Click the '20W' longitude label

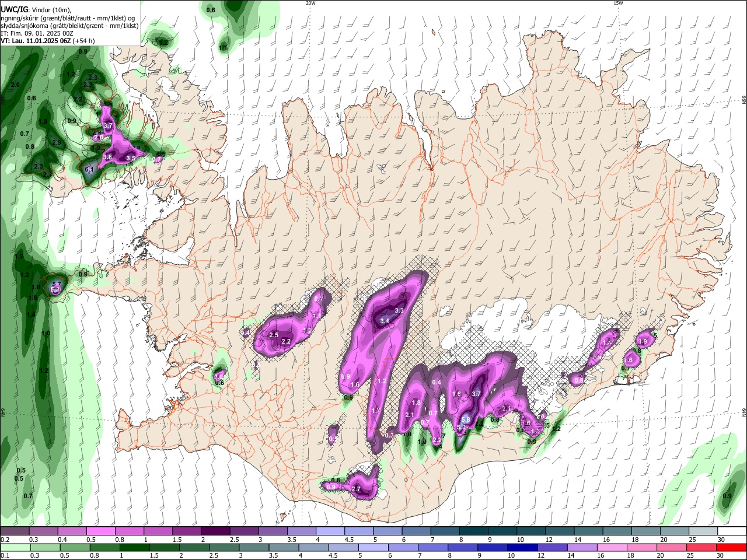coord(310,3)
